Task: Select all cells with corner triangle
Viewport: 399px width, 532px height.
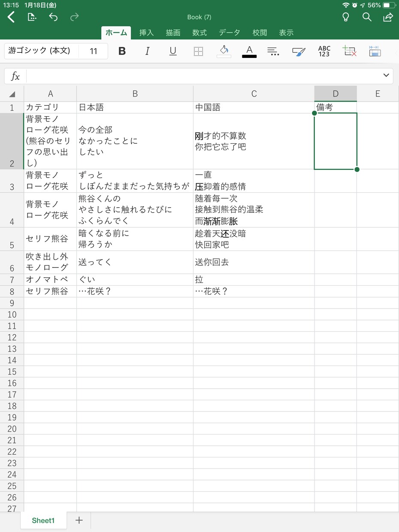Action: click(12, 94)
